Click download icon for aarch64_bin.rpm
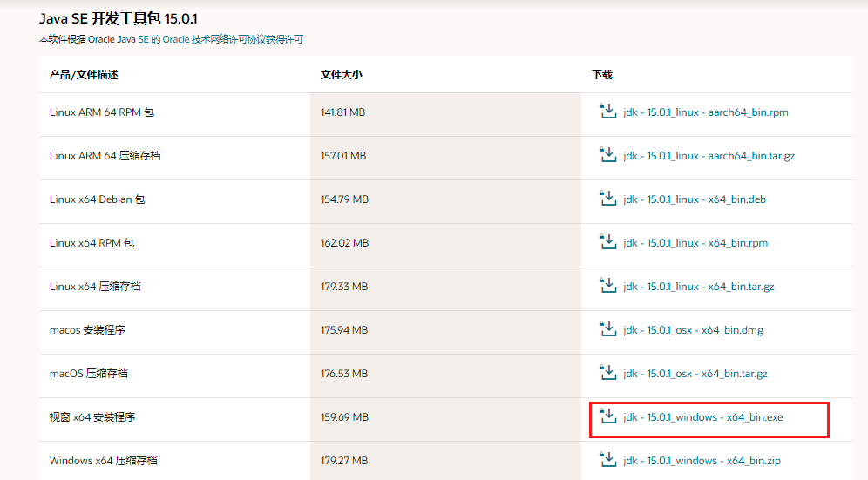Image resolution: width=868 pixels, height=480 pixels. click(x=607, y=112)
